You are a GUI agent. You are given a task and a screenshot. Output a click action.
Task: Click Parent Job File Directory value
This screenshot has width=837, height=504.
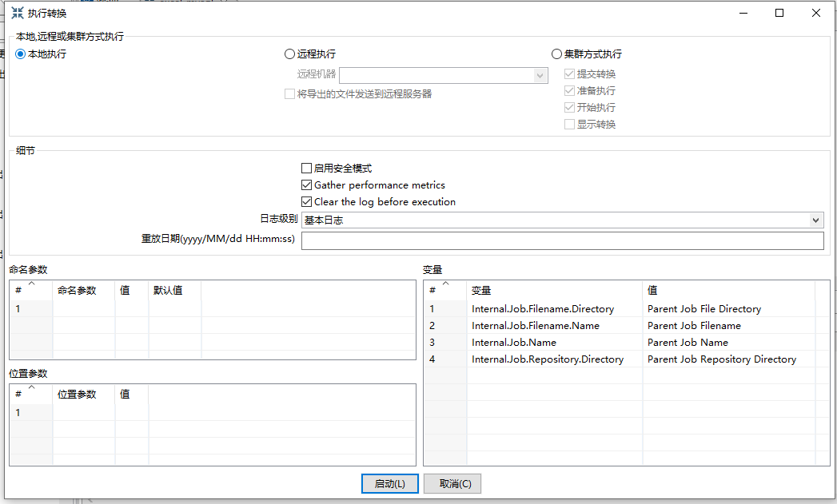pyautogui.click(x=704, y=309)
